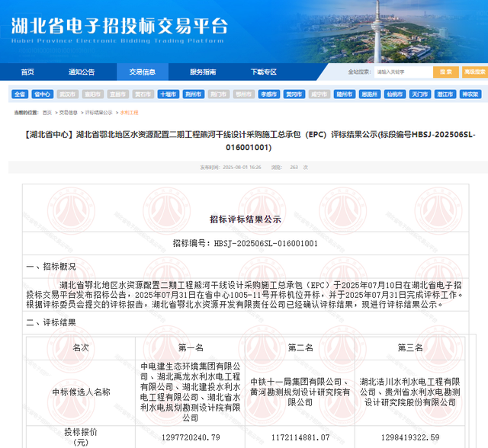This screenshot has height=448, width=488.
Task: Select the 仙桃市 region filter
Action: point(395,94)
